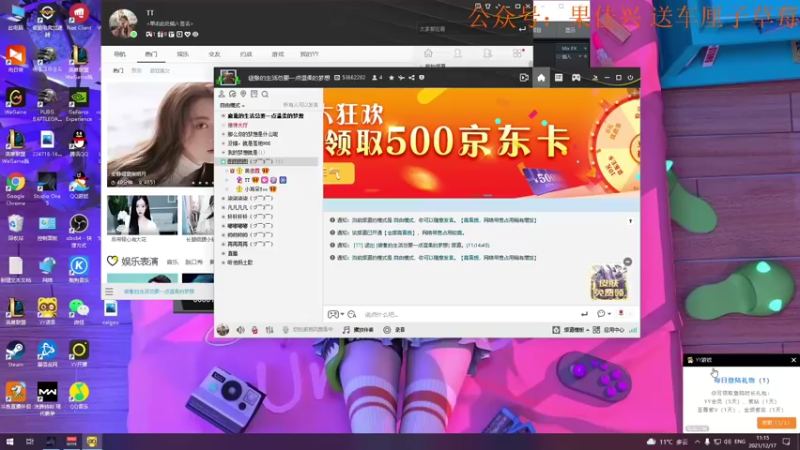Open the Riot Client desktop icon
Image resolution: width=800 pixels, height=450 pixels.
(x=79, y=18)
